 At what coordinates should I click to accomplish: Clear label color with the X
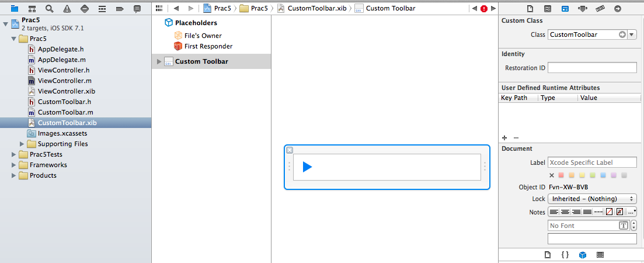coord(552,175)
